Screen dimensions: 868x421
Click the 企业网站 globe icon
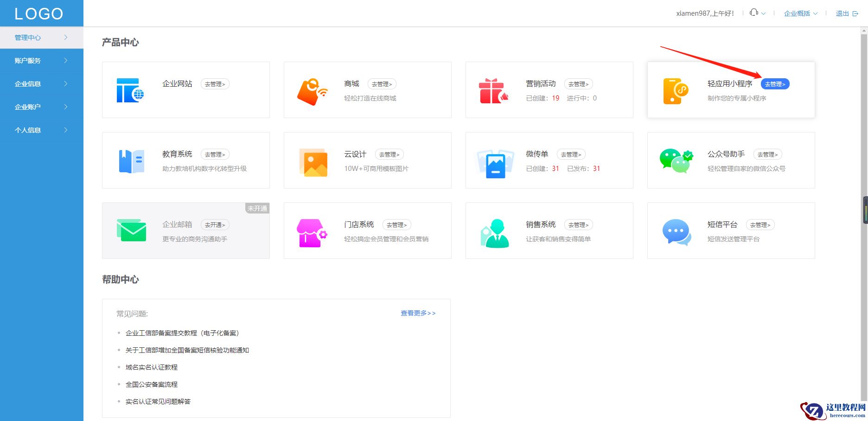coord(130,89)
